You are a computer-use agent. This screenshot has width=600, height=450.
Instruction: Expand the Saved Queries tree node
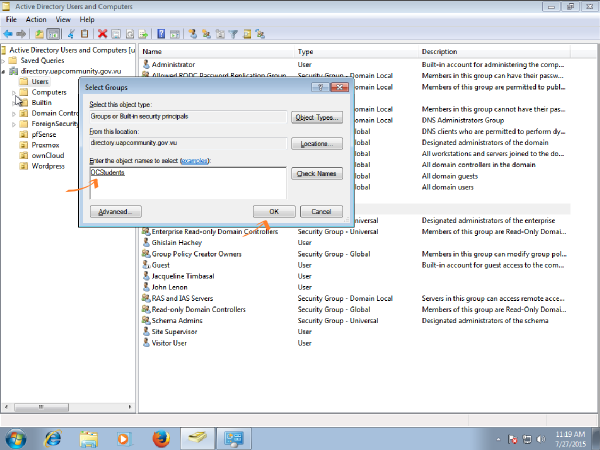pos(3,60)
